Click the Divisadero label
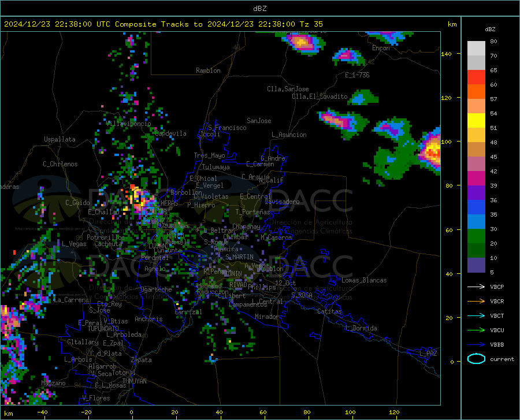 pyautogui.click(x=282, y=202)
